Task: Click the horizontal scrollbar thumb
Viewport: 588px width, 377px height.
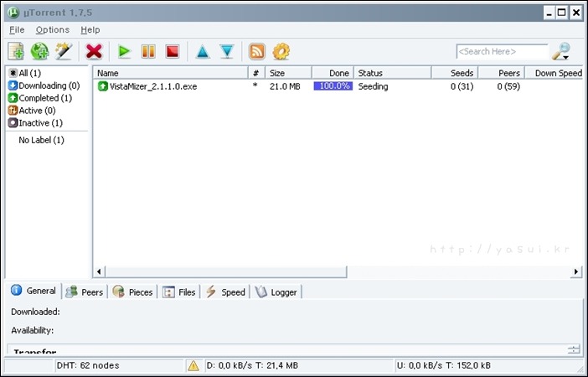Action: (x=226, y=271)
